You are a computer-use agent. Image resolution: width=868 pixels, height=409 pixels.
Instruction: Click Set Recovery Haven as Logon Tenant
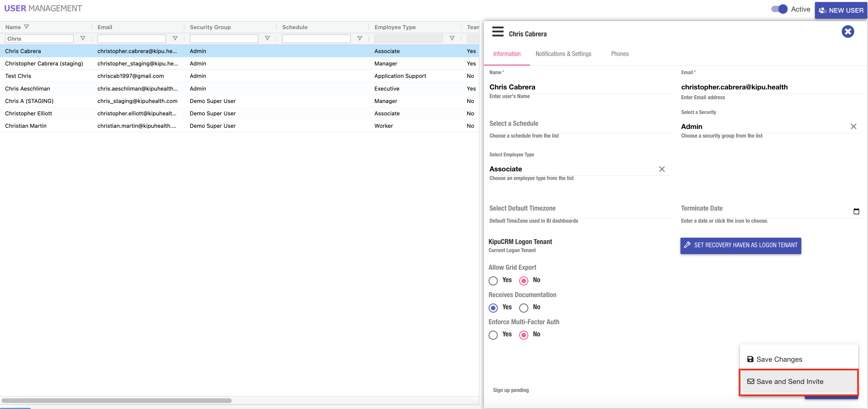pos(740,245)
